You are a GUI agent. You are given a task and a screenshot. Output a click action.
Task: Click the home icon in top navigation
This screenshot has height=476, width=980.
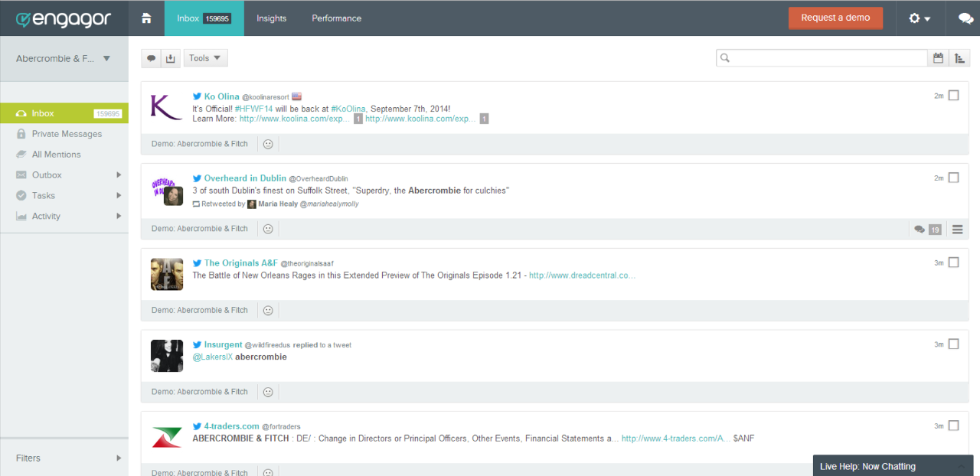click(146, 18)
